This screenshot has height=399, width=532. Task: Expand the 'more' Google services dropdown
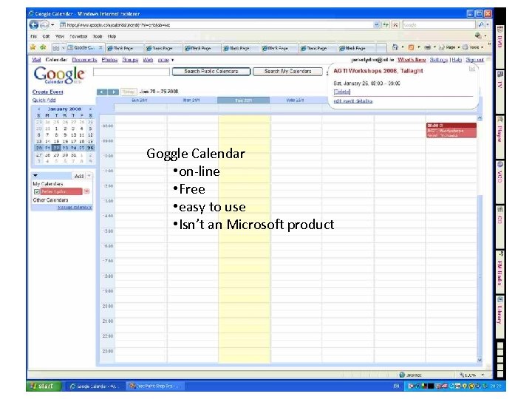click(166, 60)
